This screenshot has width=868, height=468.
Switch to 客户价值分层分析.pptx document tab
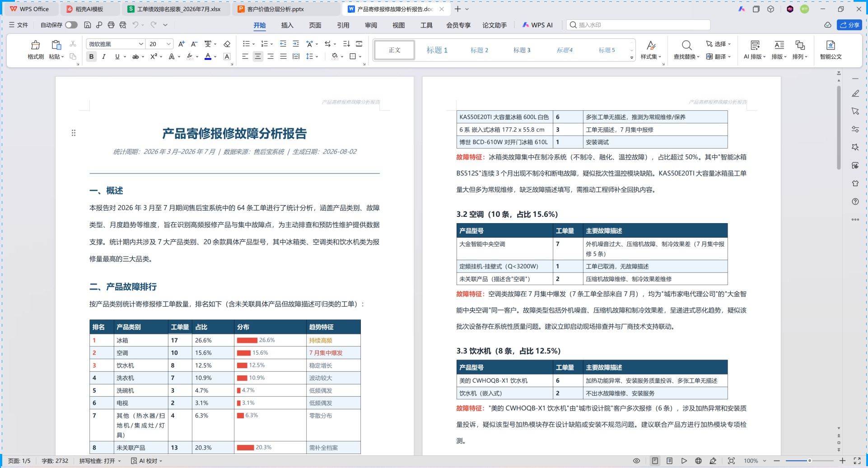click(x=286, y=9)
